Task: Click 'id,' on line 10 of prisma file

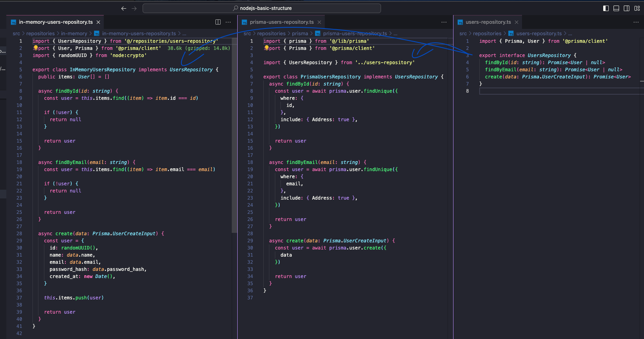Action: (290, 105)
